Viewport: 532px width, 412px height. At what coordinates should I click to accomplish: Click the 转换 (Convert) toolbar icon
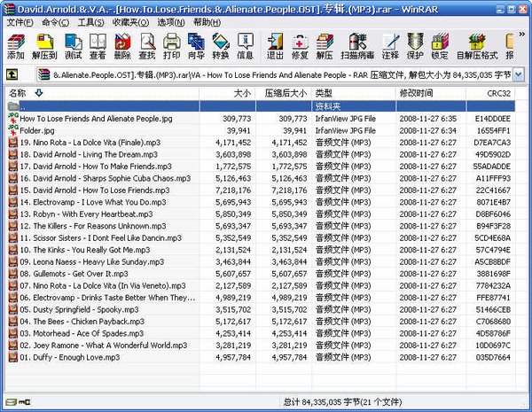pyautogui.click(x=221, y=46)
